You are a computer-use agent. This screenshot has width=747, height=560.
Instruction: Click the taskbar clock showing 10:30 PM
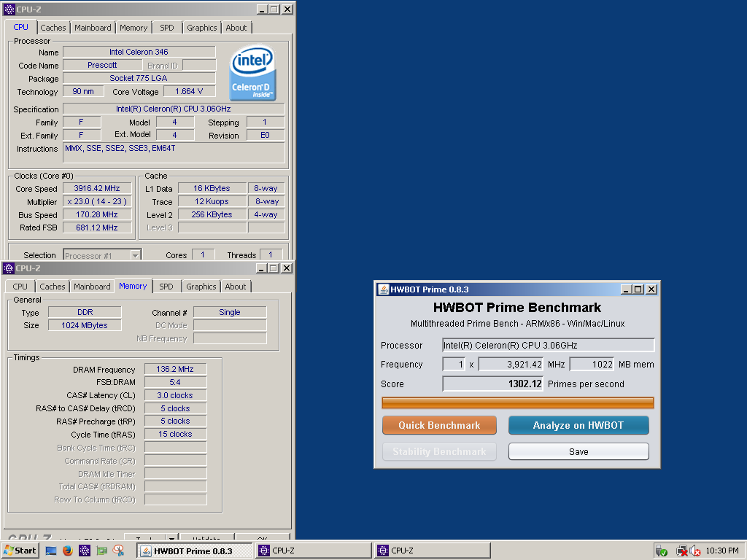coord(722,551)
